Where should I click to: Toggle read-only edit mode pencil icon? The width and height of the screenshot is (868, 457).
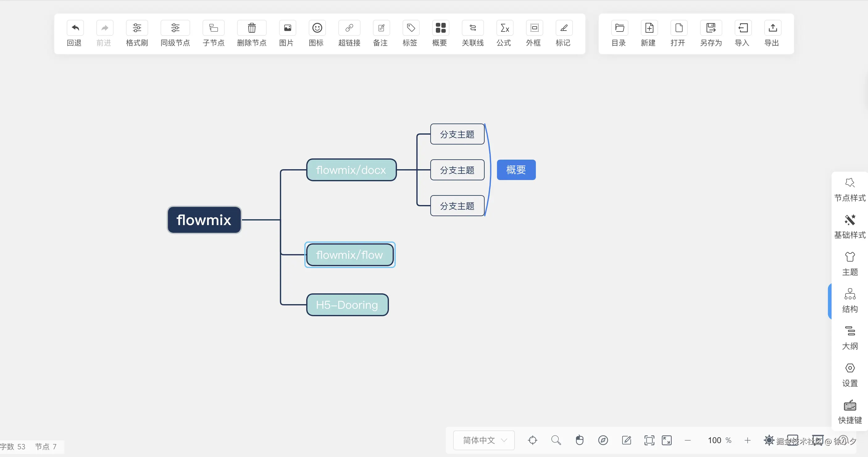[x=626, y=440]
